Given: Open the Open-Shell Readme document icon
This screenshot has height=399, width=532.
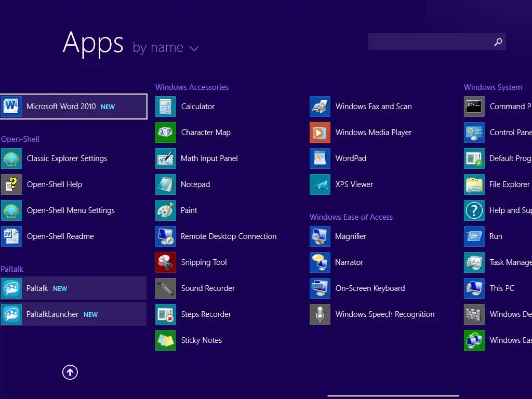Looking at the screenshot, I should click(x=11, y=236).
